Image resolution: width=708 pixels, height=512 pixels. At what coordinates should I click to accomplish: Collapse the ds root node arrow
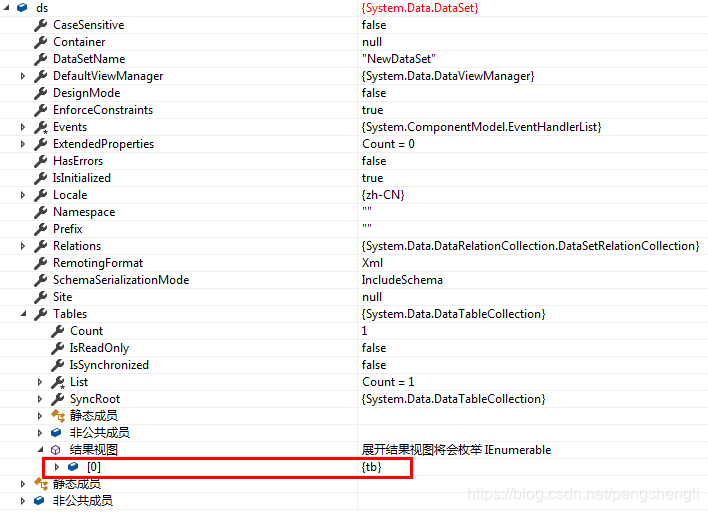[x=6, y=8]
